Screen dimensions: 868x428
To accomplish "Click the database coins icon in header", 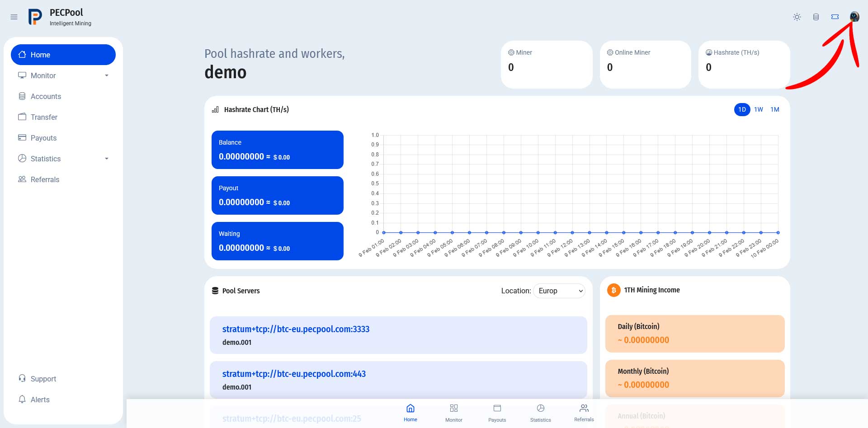I will point(816,17).
